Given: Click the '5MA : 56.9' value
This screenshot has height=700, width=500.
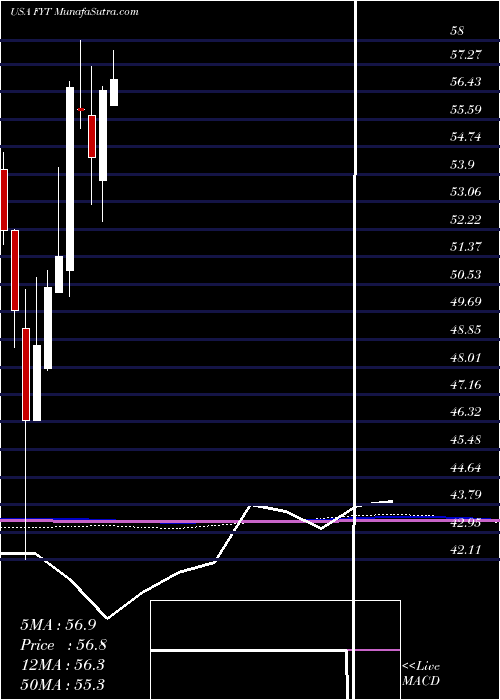Looking at the screenshot, I should tap(58, 625).
